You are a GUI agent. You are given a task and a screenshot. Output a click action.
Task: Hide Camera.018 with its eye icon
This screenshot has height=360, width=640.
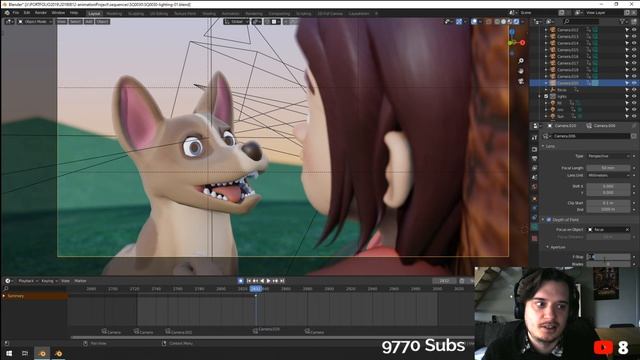634,70
